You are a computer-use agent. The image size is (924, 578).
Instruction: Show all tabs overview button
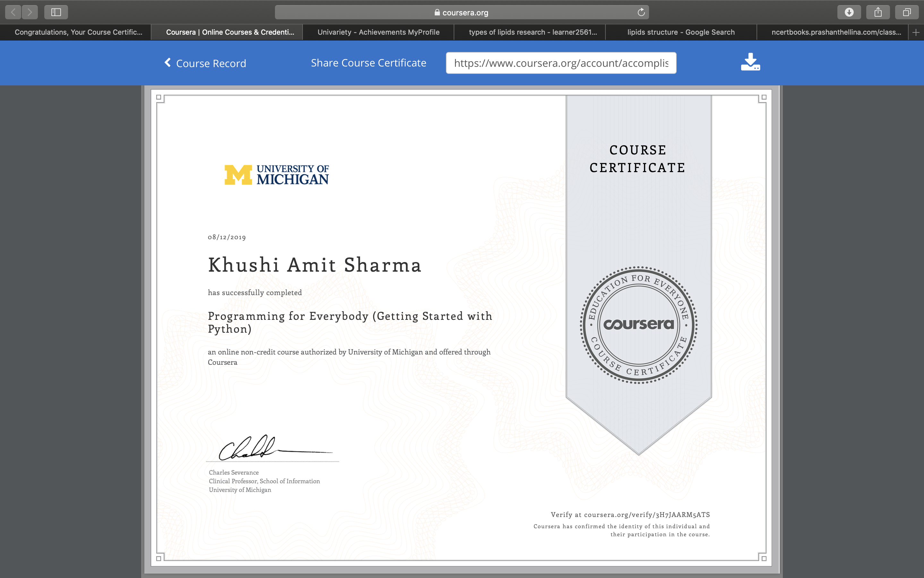tap(907, 12)
